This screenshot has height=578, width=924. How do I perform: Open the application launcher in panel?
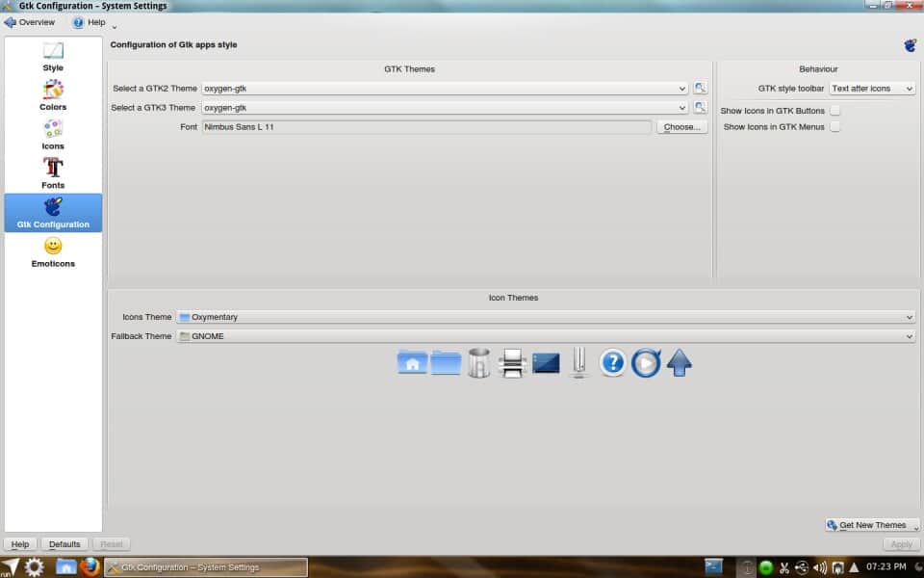point(10,567)
